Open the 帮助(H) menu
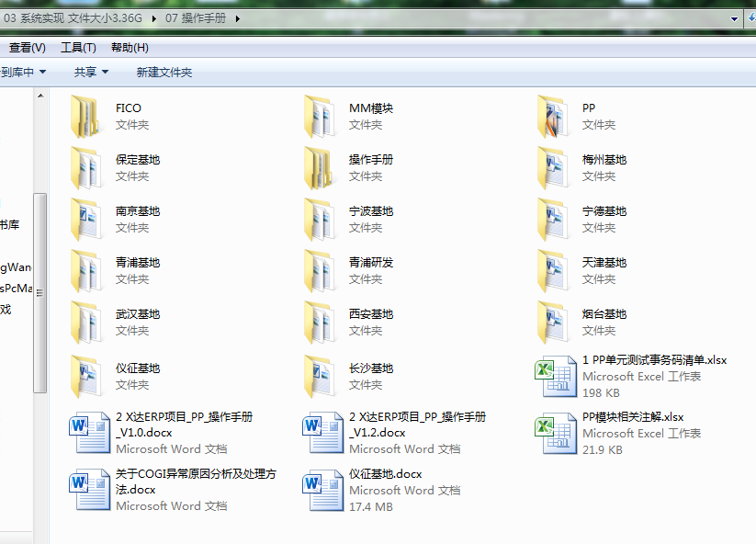 (129, 48)
